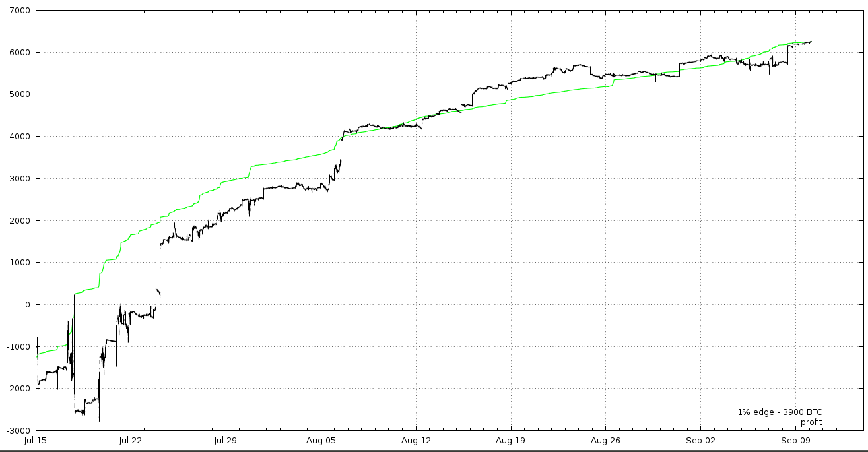Click the '1% edge - 3900 BTC' legend label
The width and height of the screenshot is (868, 452).
tap(780, 412)
